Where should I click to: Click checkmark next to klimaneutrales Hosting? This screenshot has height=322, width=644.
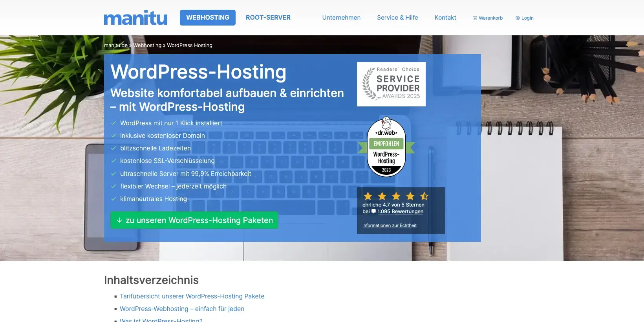pos(113,199)
